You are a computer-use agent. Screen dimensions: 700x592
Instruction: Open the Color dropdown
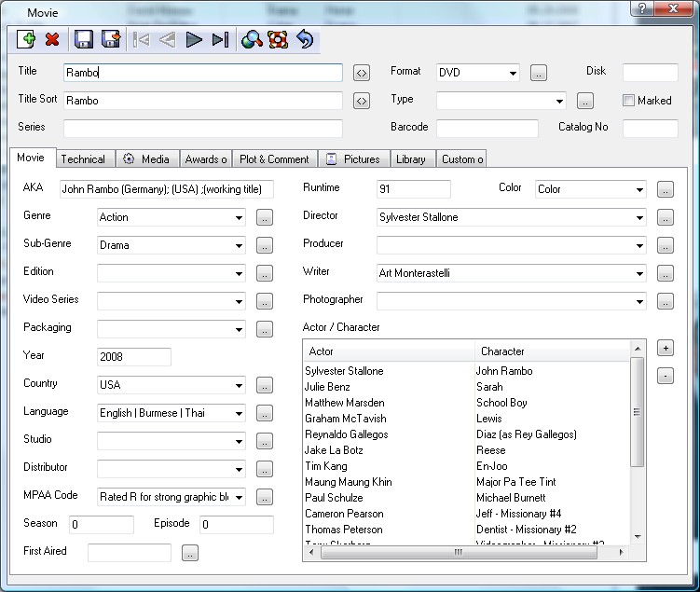[639, 190]
